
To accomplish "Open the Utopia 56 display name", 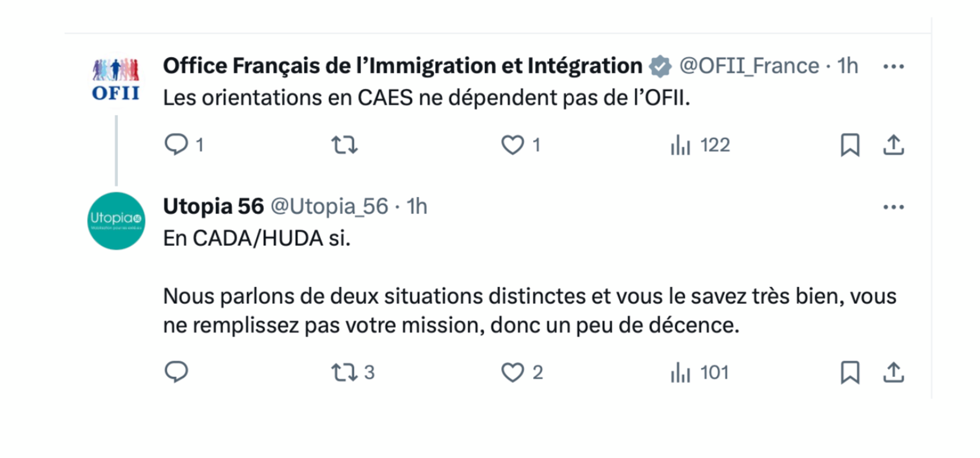I will [213, 206].
